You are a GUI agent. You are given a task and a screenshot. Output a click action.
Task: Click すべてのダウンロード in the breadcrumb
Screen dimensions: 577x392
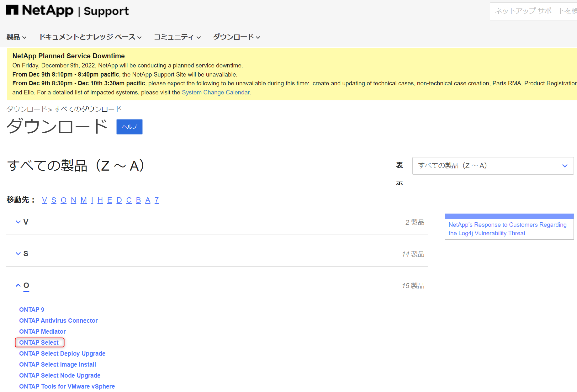point(87,109)
